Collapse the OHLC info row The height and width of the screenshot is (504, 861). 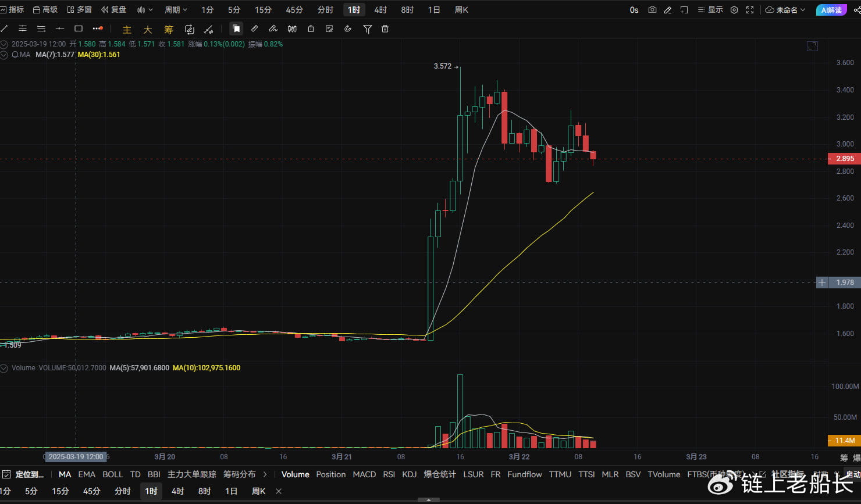click(4, 44)
